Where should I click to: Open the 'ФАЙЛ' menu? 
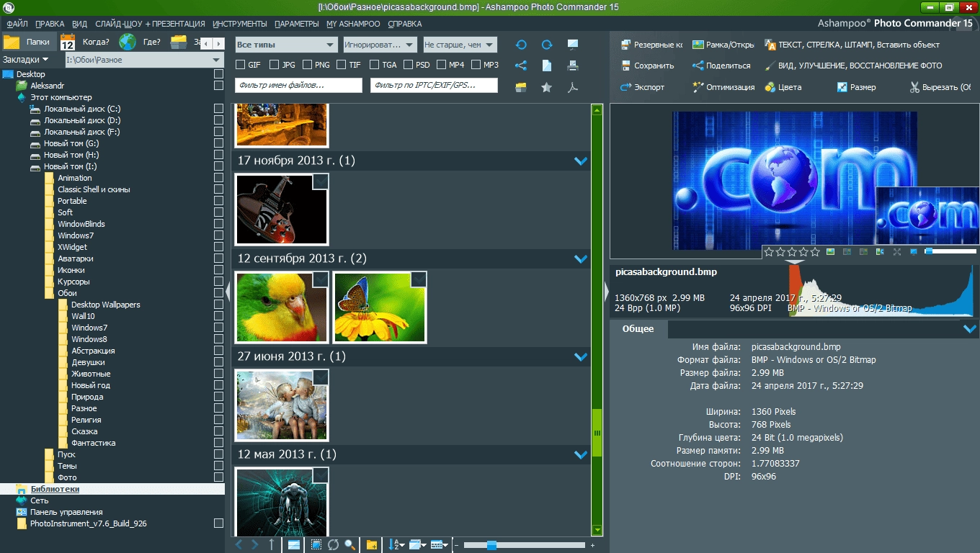pyautogui.click(x=17, y=24)
